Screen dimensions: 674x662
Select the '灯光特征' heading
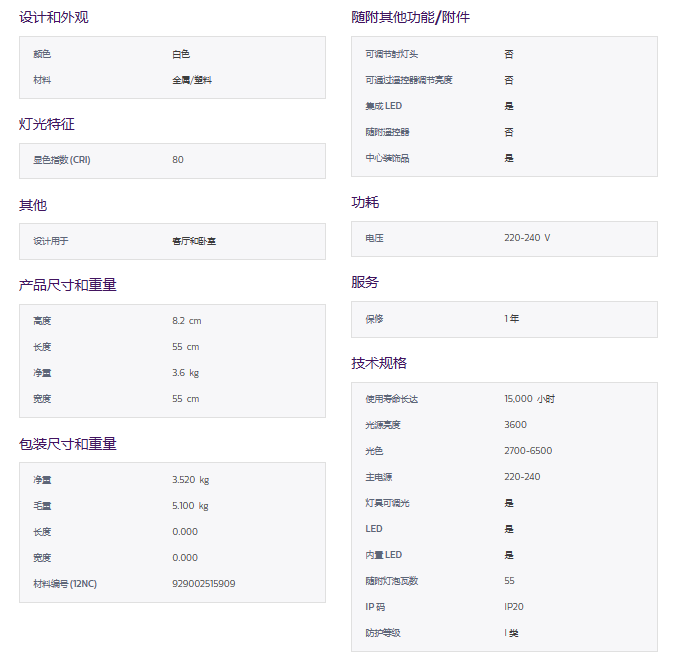(x=47, y=124)
